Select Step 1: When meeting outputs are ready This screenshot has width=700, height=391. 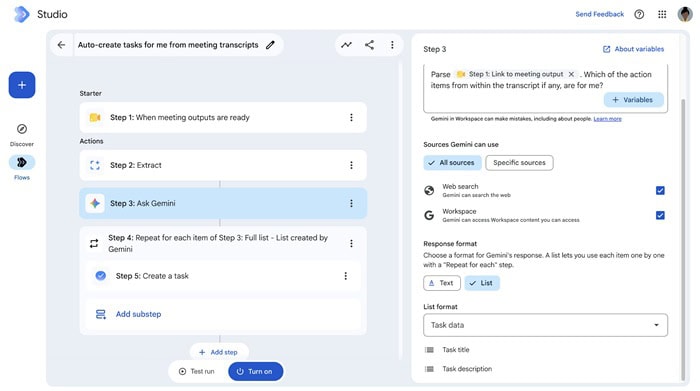point(223,117)
